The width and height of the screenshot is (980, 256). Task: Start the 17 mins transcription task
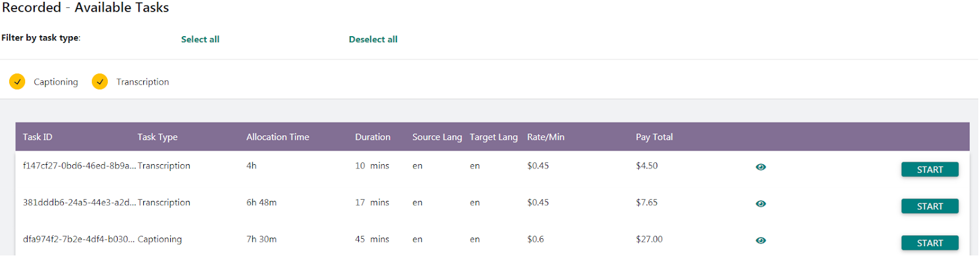pyautogui.click(x=929, y=206)
